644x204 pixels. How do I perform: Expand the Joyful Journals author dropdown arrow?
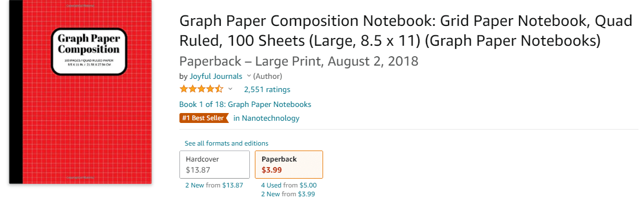[248, 76]
